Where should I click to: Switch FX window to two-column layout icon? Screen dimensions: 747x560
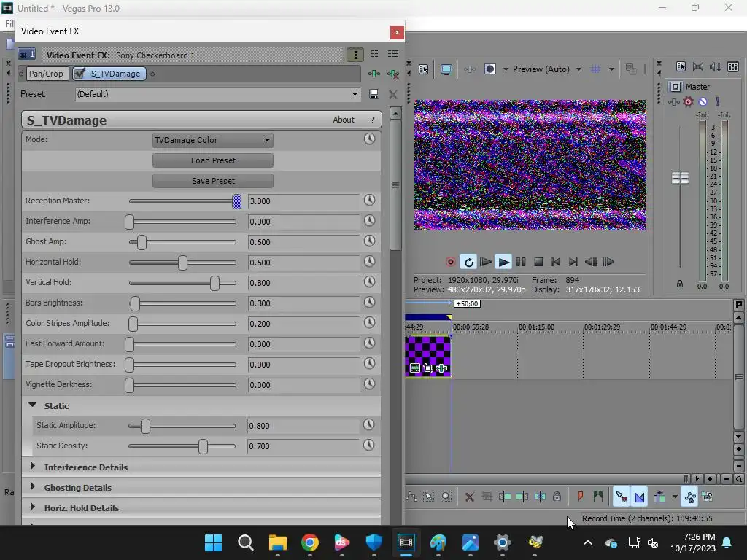(374, 55)
